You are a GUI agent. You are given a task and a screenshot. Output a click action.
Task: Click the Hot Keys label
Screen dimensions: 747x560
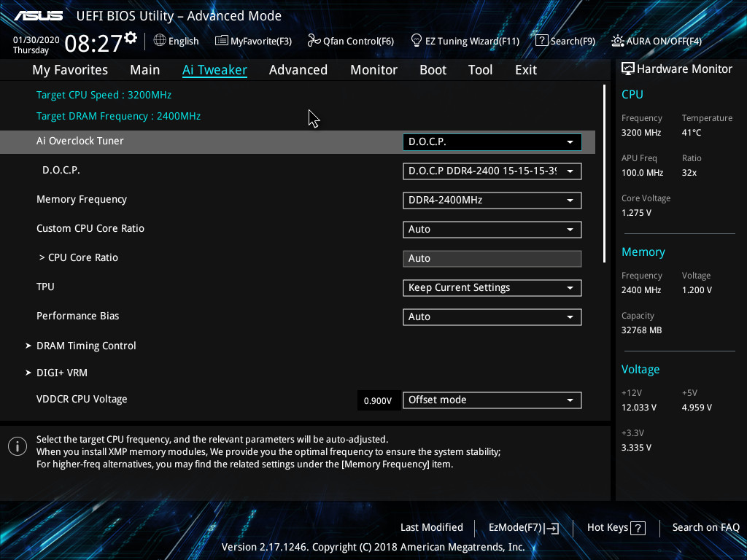(608, 527)
